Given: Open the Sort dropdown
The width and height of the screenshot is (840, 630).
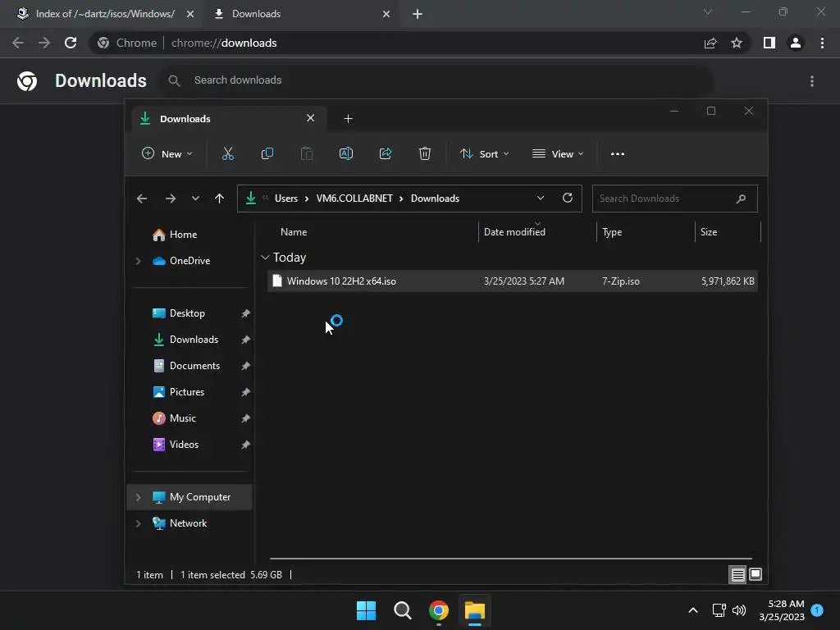Looking at the screenshot, I should 484,153.
